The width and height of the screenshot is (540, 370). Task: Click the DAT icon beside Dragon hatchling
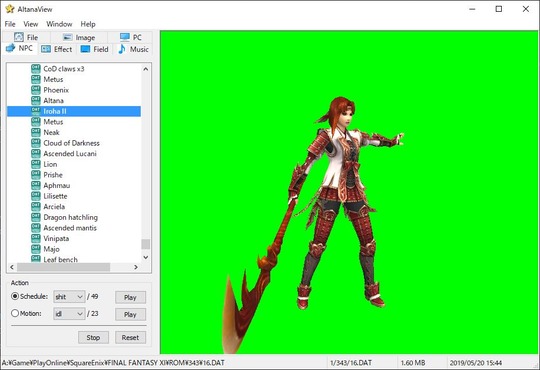click(x=36, y=217)
